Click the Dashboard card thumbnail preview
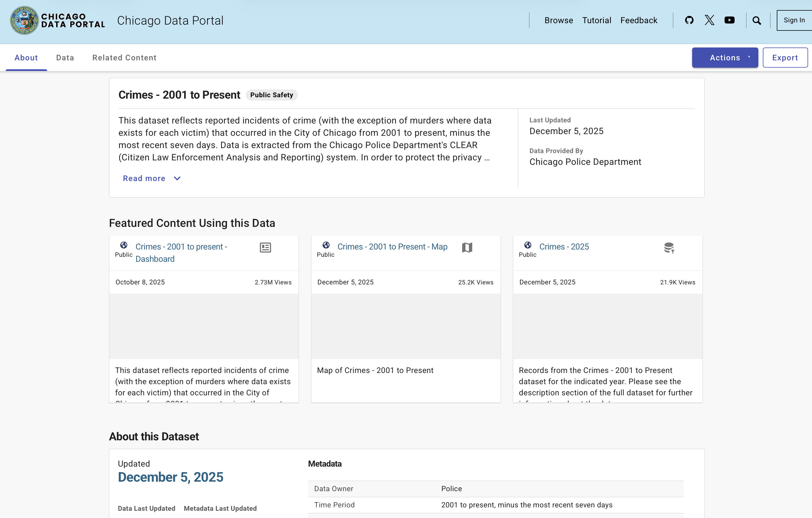 click(x=204, y=326)
